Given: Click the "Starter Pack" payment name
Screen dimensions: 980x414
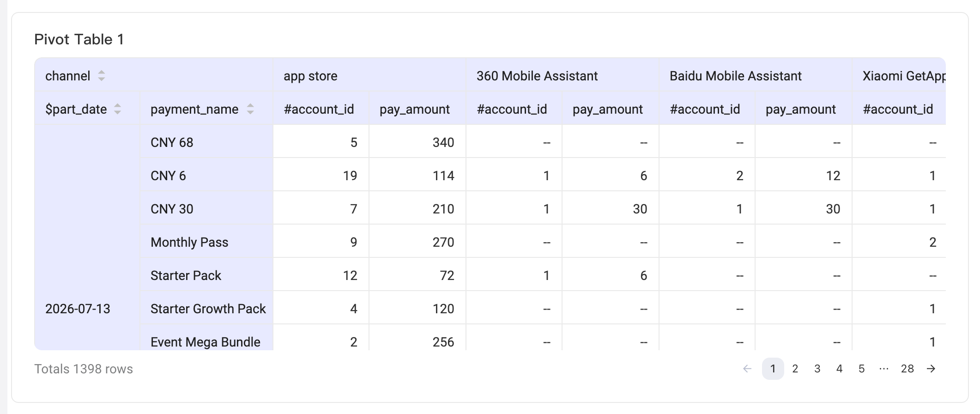Looking at the screenshot, I should (x=186, y=275).
